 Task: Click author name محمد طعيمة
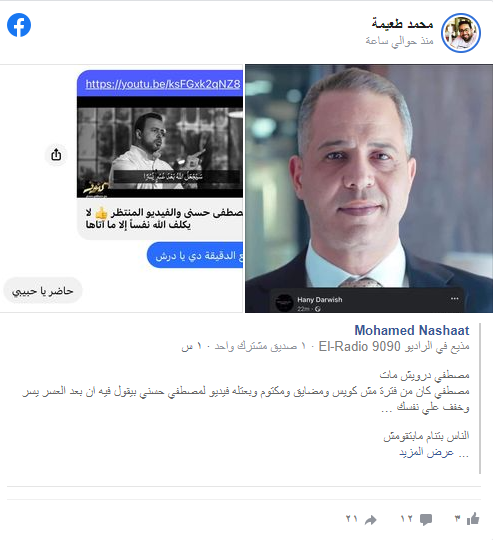[x=402, y=24]
